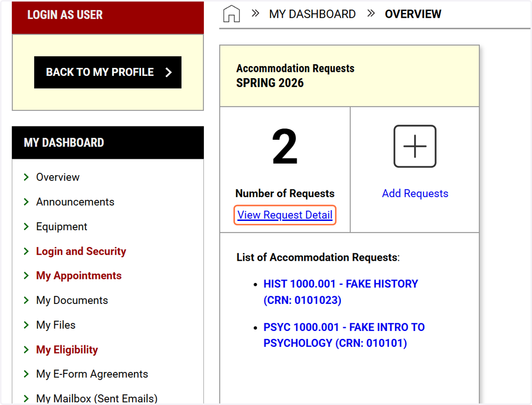Click the chevron beside My Files
Viewport: 532px width, 405px height.
pyautogui.click(x=26, y=325)
